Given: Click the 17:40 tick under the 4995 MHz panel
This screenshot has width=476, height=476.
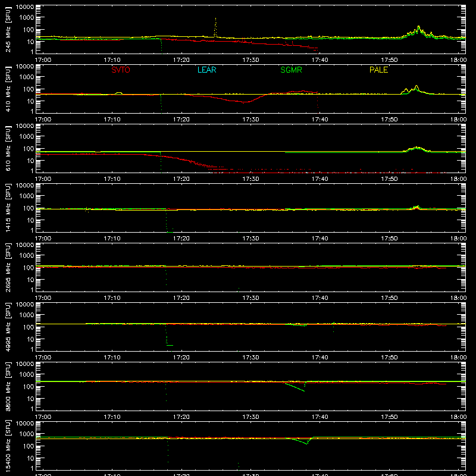Looking at the screenshot, I should coord(320,358).
